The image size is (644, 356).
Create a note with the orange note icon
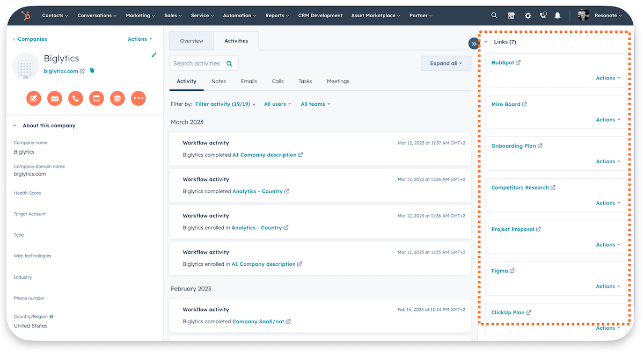tap(34, 98)
